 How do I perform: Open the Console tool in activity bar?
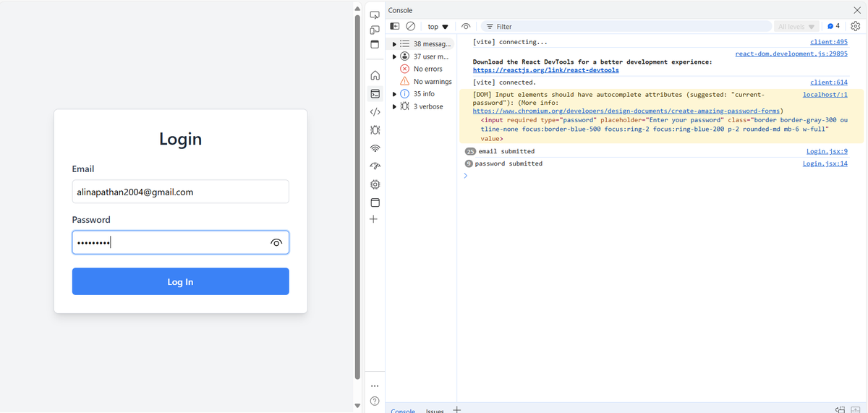click(x=375, y=93)
